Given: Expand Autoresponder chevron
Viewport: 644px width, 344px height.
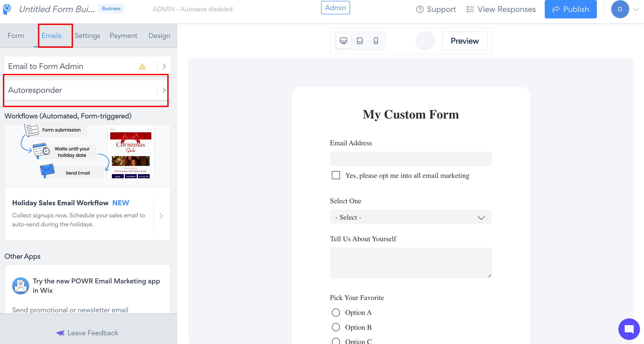Looking at the screenshot, I should coord(164,90).
